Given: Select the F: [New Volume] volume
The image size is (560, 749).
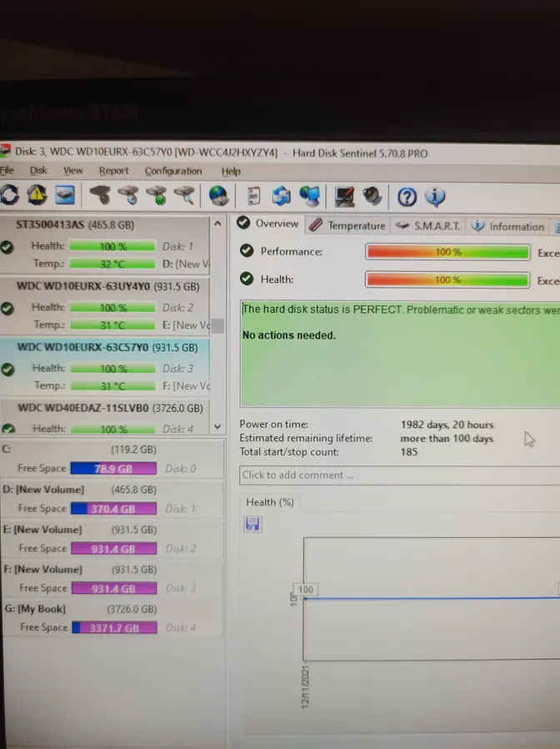Looking at the screenshot, I should pos(112,579).
